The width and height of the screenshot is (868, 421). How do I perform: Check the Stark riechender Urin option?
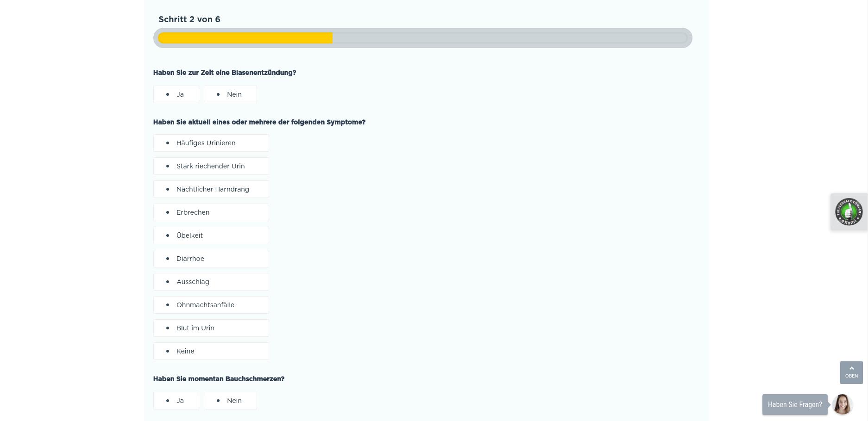point(211,166)
